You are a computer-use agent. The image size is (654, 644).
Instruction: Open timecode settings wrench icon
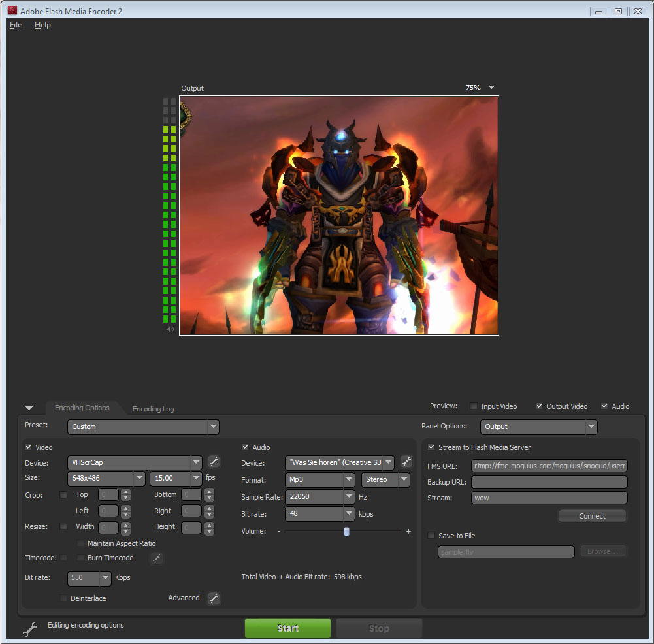pos(157,558)
